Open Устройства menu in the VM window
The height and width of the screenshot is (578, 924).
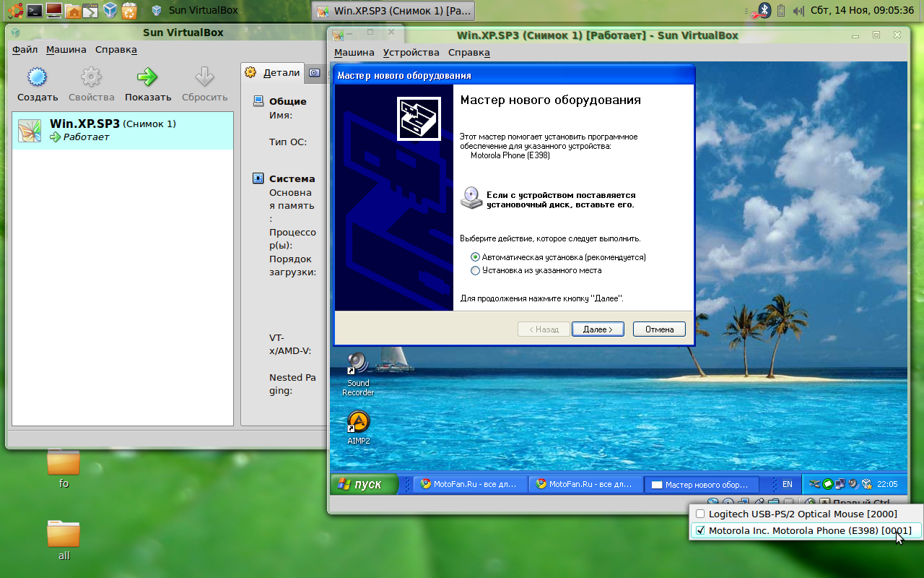pyautogui.click(x=411, y=52)
